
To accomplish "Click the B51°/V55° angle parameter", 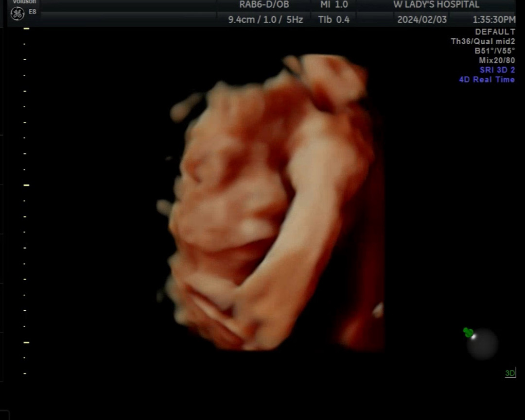I will (x=494, y=51).
